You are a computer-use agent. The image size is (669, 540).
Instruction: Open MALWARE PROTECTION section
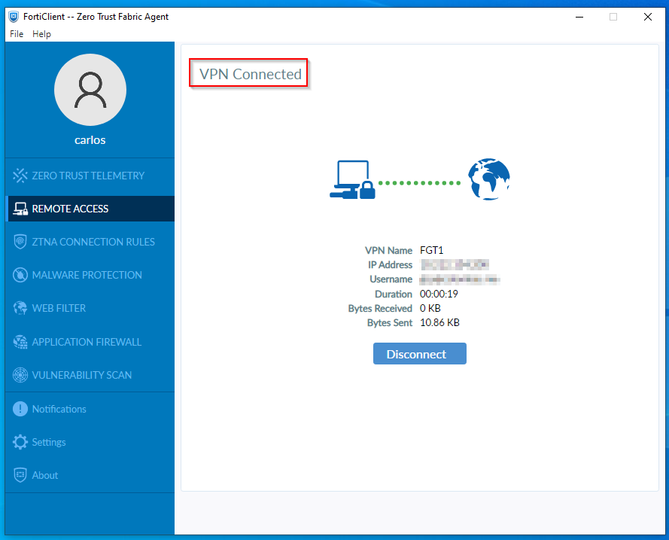point(87,275)
